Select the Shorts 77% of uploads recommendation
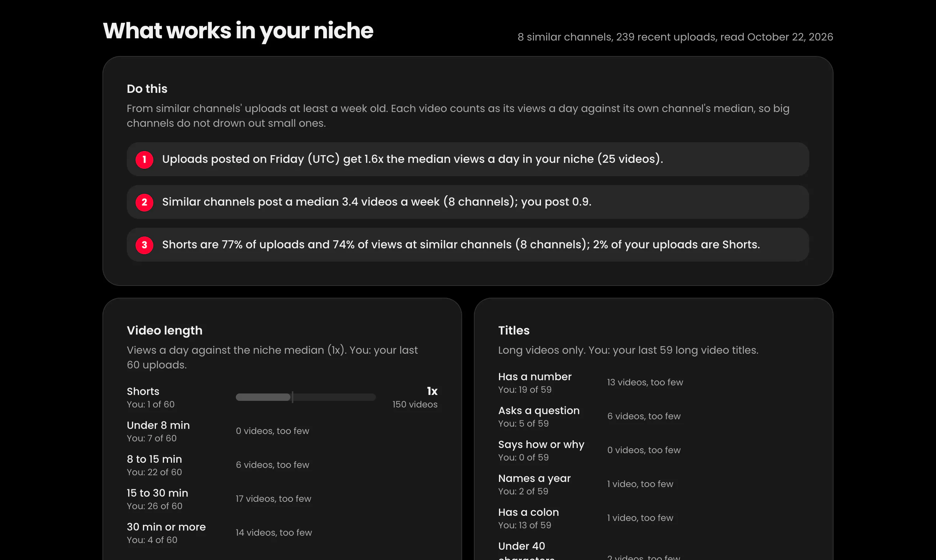Image resolution: width=936 pixels, height=560 pixels. pos(468,245)
